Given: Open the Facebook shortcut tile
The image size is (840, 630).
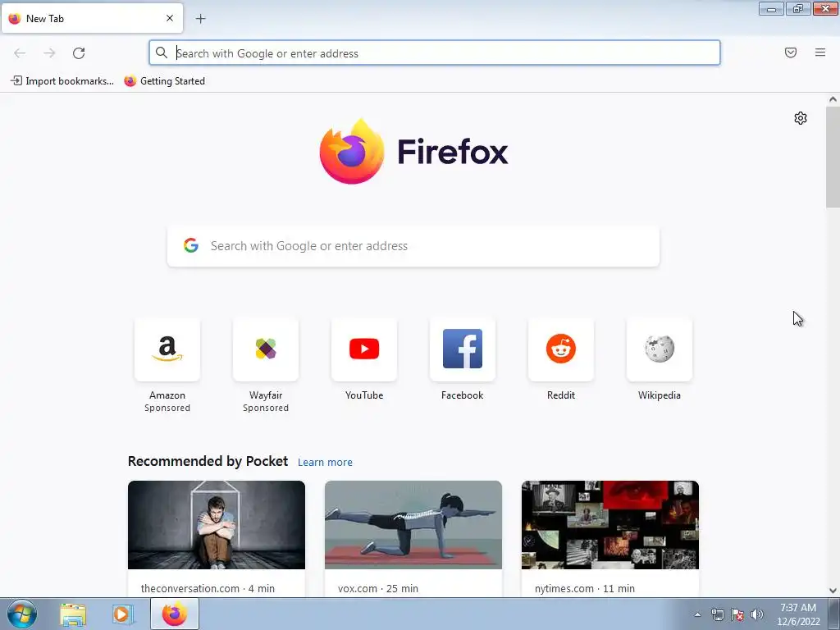Looking at the screenshot, I should tap(463, 349).
